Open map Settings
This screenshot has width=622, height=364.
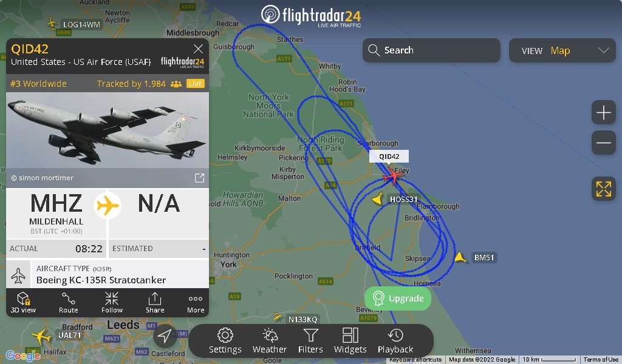click(x=225, y=340)
